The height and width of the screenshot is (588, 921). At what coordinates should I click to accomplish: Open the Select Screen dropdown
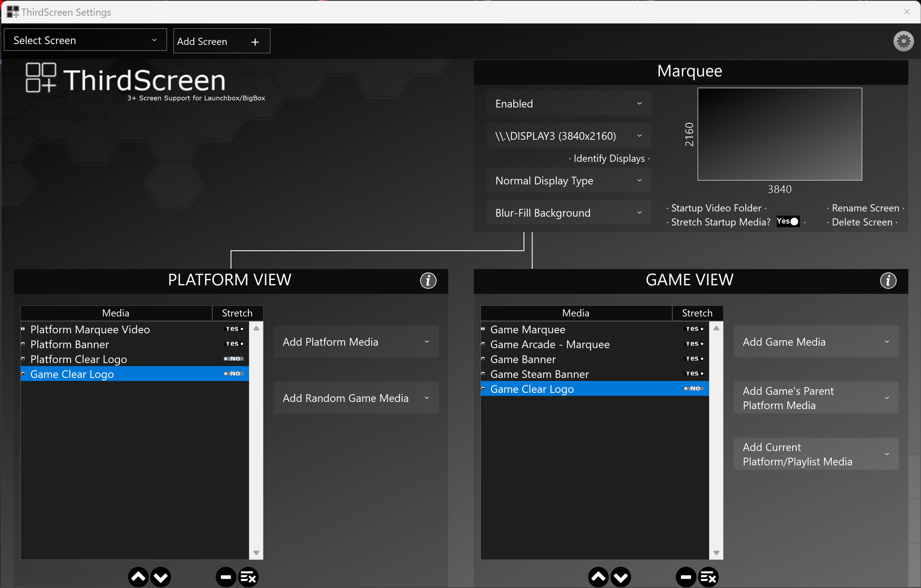point(85,40)
